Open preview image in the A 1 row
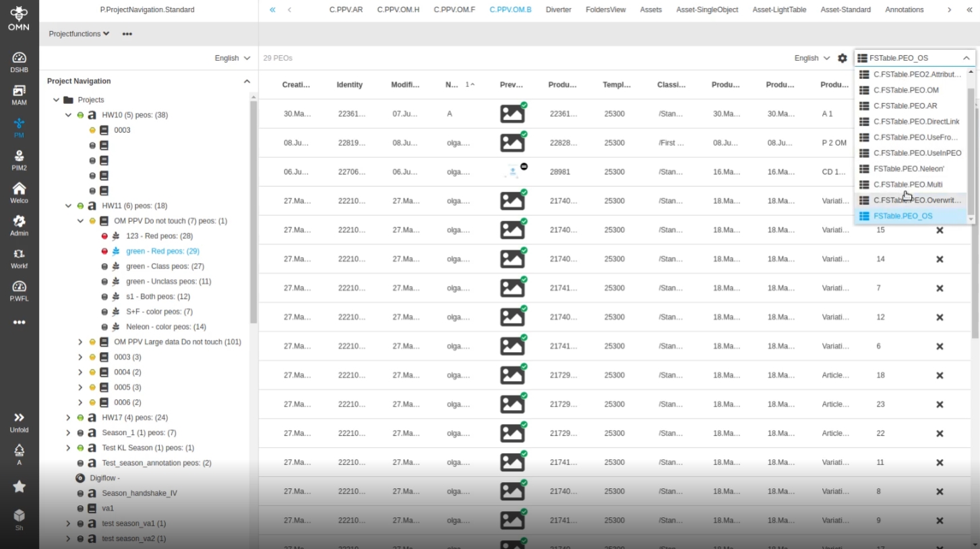 513,113
